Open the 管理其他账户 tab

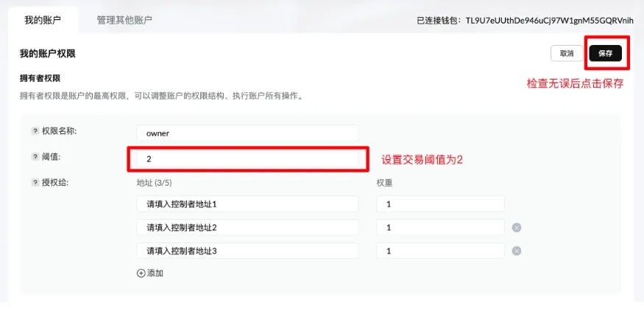pyautogui.click(x=124, y=20)
